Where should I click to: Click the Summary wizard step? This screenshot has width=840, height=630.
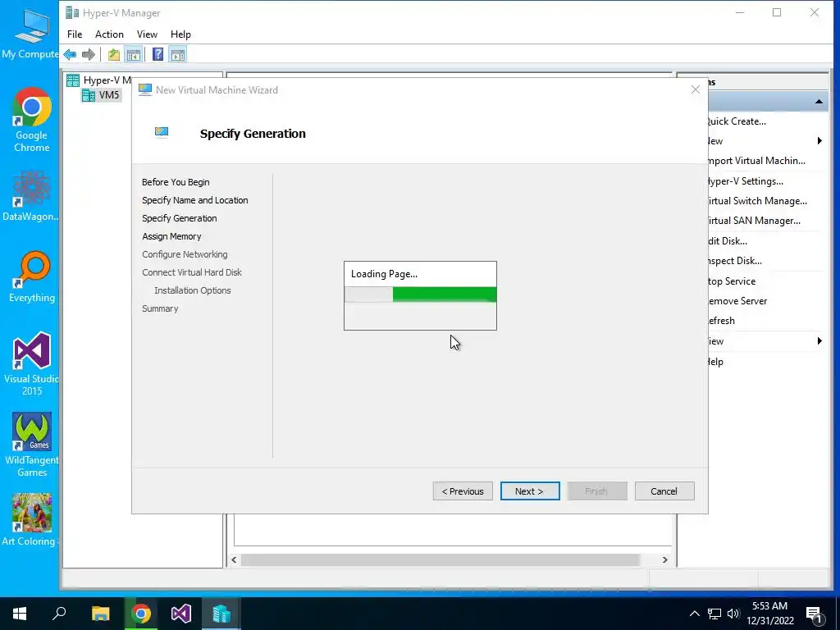pos(160,308)
